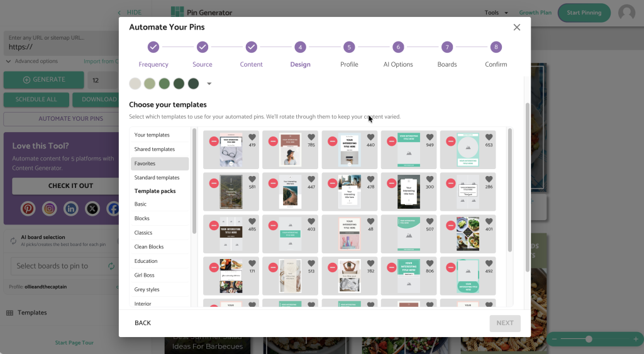The width and height of the screenshot is (644, 354).
Task: Open Instagram icon in the Love this Tool panel
Action: click(49, 209)
